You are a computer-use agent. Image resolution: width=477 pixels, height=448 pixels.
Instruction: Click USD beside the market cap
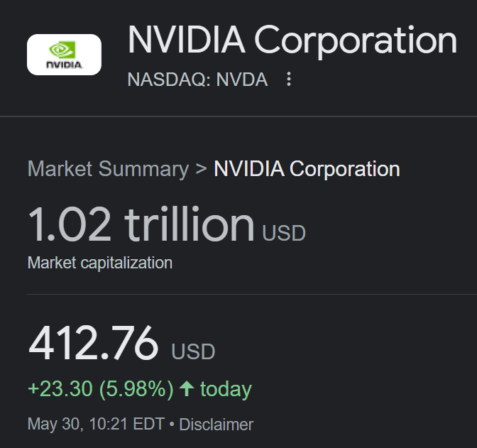click(x=284, y=233)
